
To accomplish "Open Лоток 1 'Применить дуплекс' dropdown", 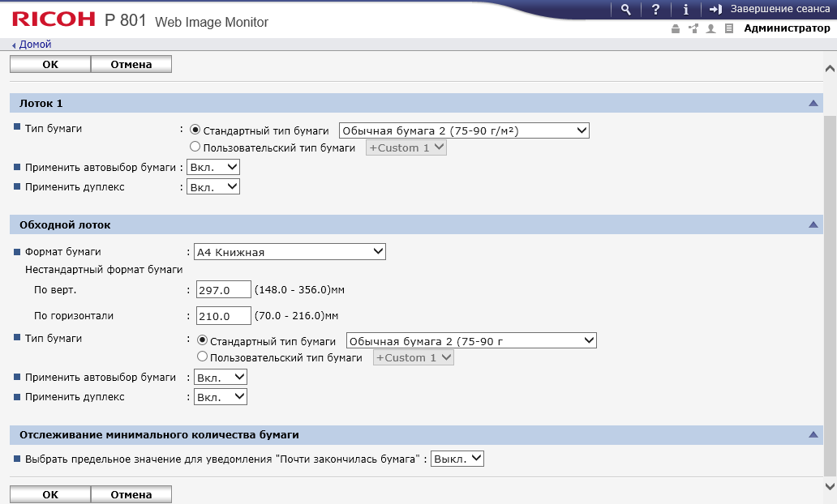I will pos(213,186).
